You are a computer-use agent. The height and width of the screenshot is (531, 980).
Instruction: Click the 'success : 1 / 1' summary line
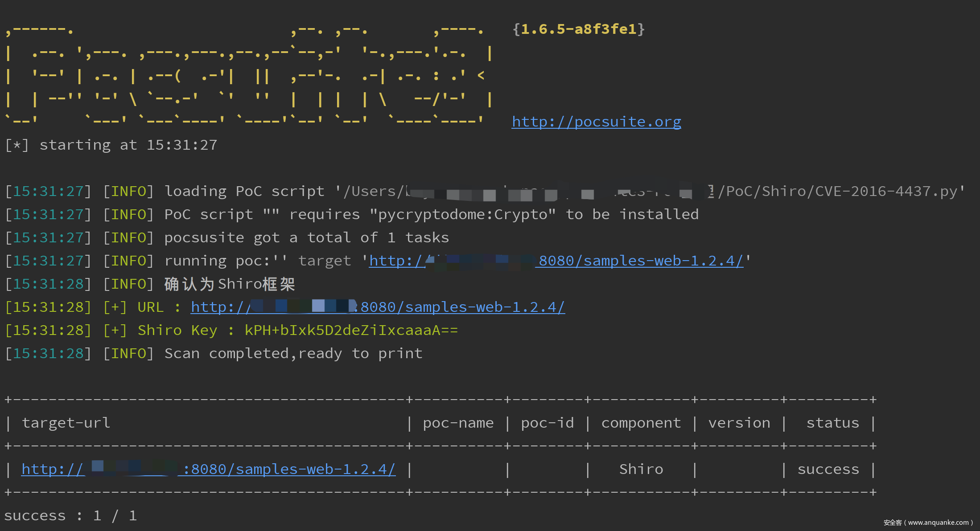(x=70, y=515)
